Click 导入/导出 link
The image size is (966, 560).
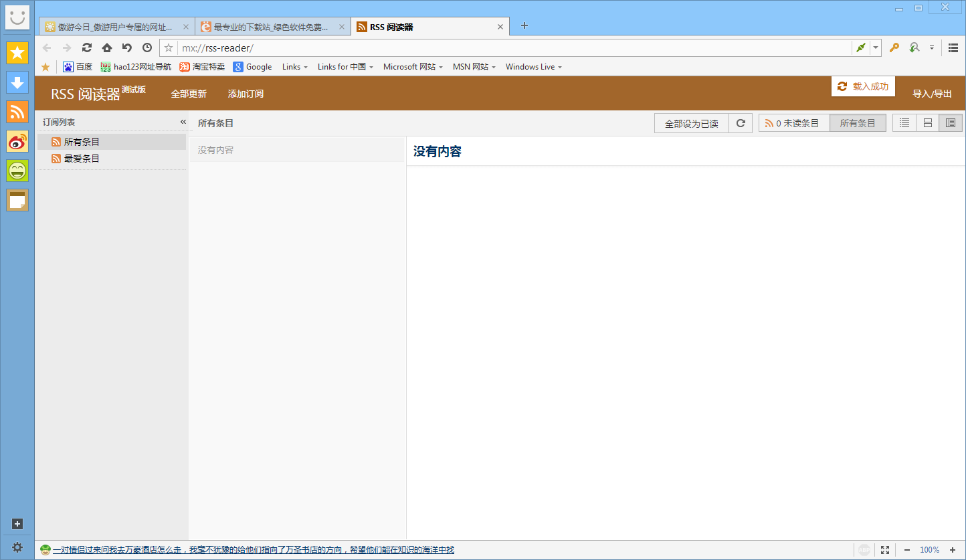(932, 94)
